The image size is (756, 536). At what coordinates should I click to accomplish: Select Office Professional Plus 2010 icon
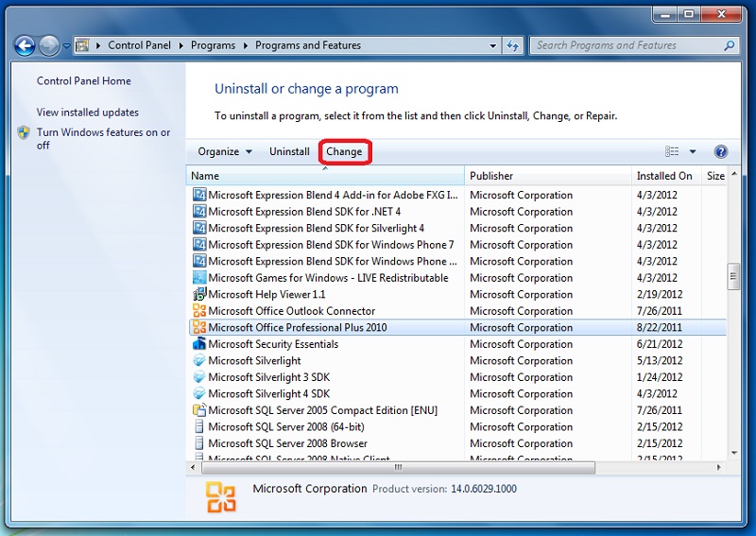tap(199, 327)
